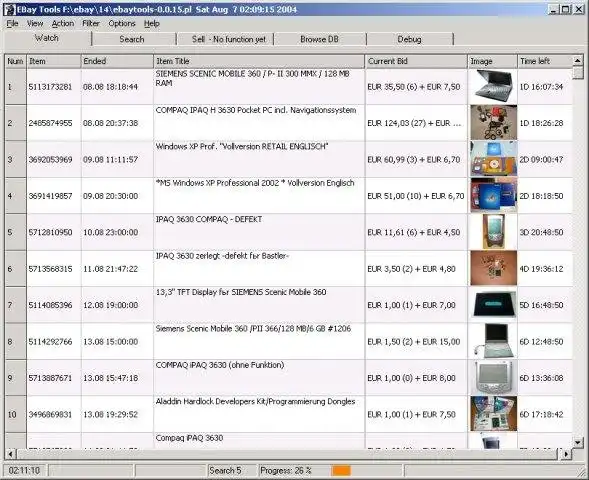Click the EBay Tools title bar app icon
This screenshot has width=589, height=480.
9,9
